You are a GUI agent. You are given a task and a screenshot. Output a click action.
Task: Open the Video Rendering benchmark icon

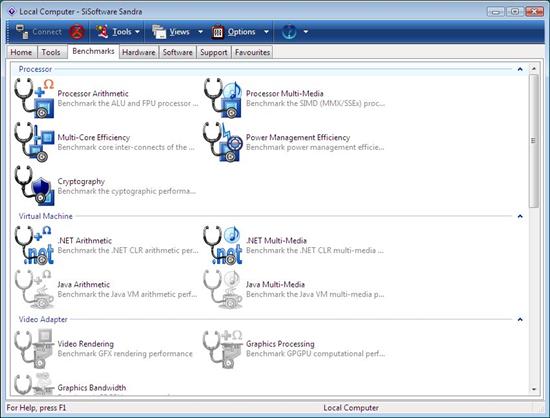coord(34,349)
